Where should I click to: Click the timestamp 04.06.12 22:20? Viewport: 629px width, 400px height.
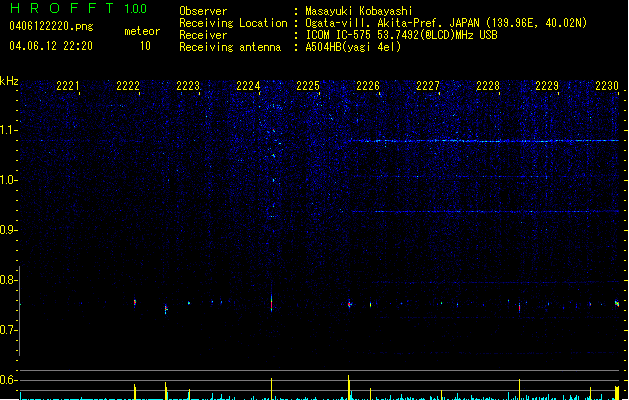(x=51, y=46)
